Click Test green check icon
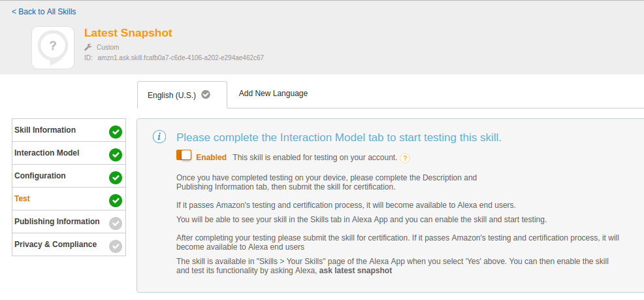Image resolution: width=644 pixels, height=300 pixels. click(x=116, y=201)
